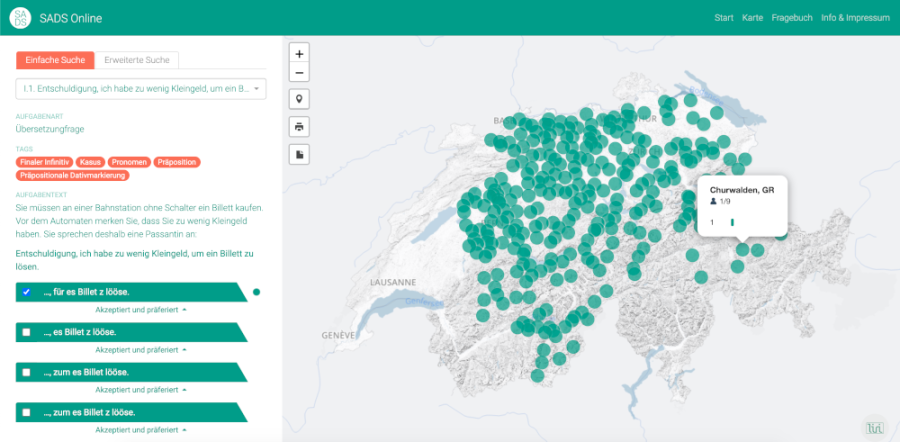Switch to the Erweiterte Suche tab

click(x=138, y=60)
